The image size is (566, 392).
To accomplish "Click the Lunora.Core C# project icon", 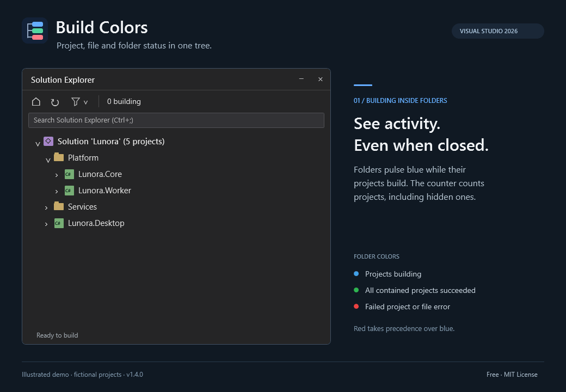I will (69, 174).
